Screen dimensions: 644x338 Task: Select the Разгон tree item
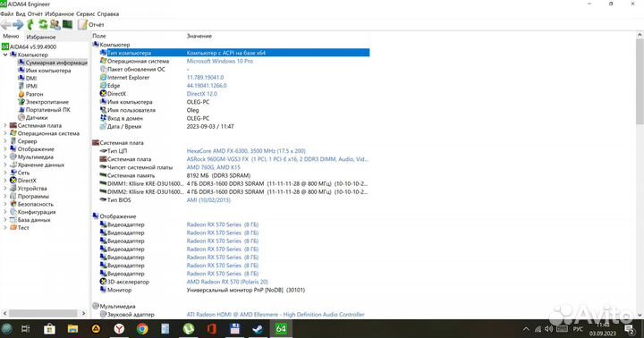pyautogui.click(x=30, y=94)
